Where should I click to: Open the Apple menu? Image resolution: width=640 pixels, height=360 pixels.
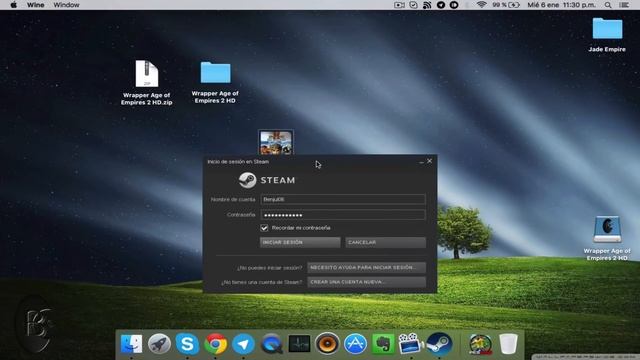13,5
